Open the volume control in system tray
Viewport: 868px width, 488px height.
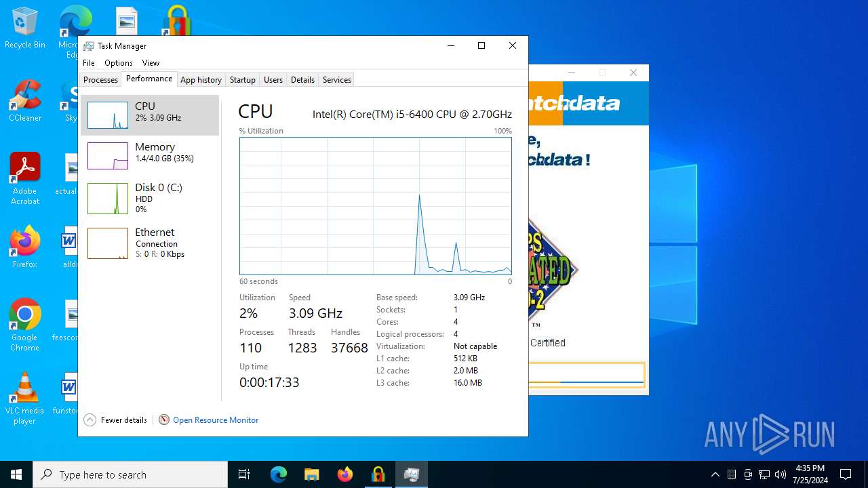(781, 474)
